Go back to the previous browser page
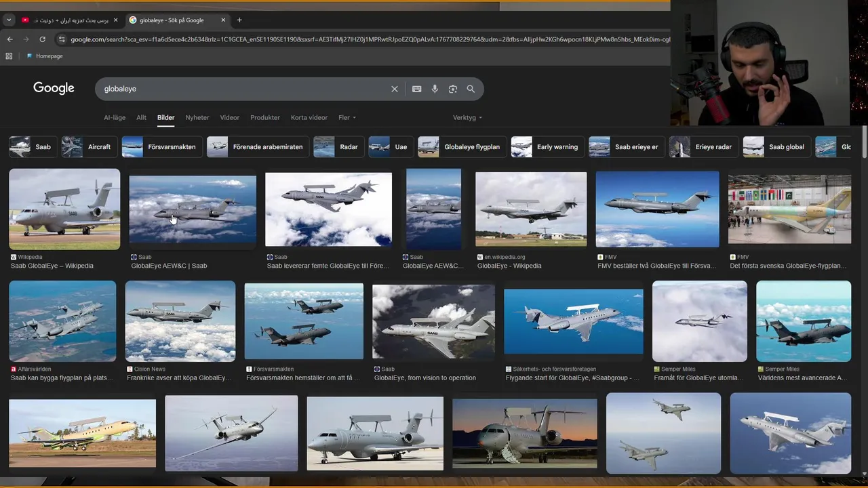Image resolution: width=868 pixels, height=488 pixels. (x=9, y=39)
